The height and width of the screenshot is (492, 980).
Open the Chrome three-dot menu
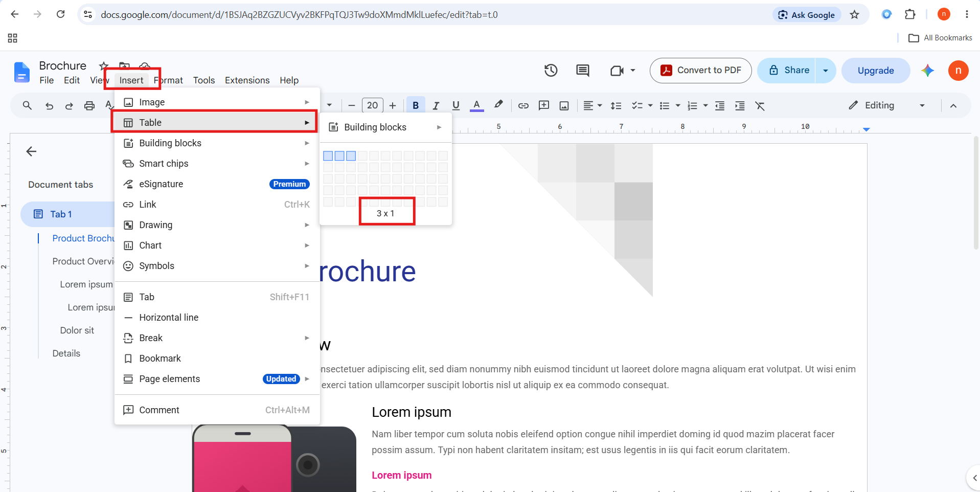coord(967,14)
